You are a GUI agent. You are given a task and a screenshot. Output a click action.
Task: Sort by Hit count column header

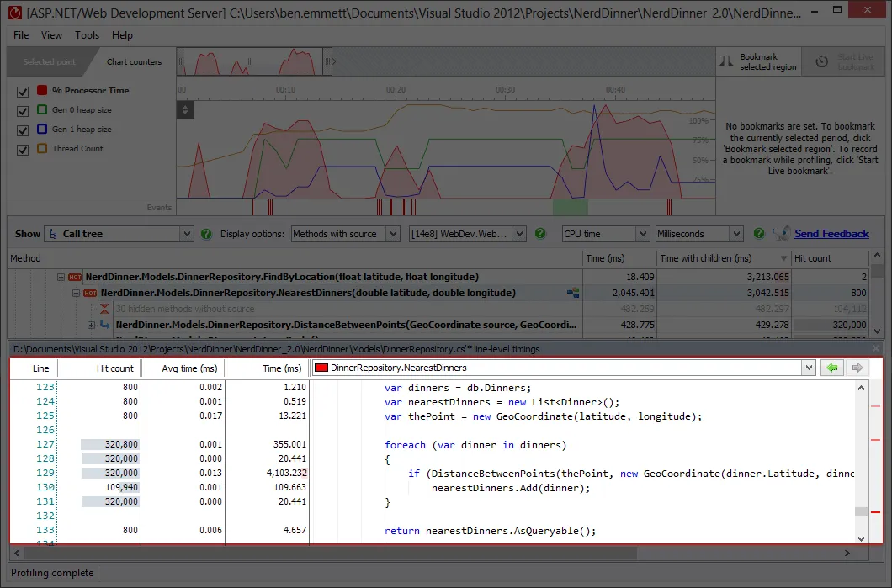coord(830,258)
